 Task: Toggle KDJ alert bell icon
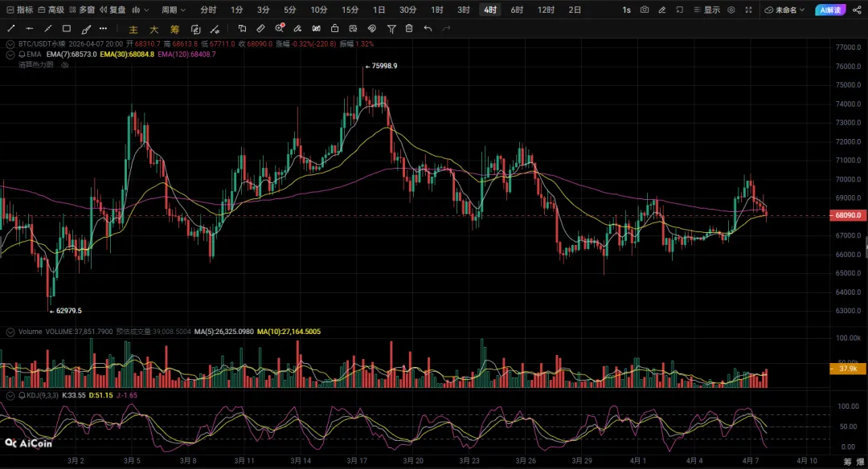(x=23, y=395)
